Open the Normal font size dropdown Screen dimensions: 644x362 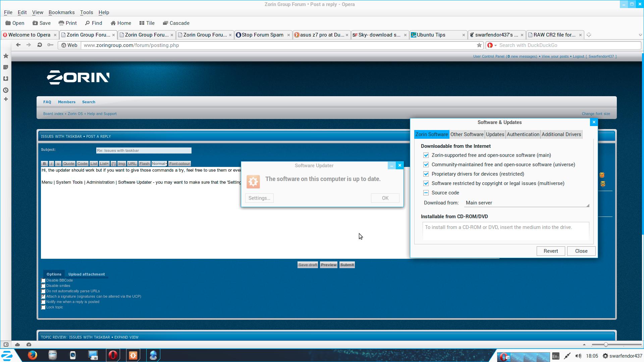[x=159, y=164]
